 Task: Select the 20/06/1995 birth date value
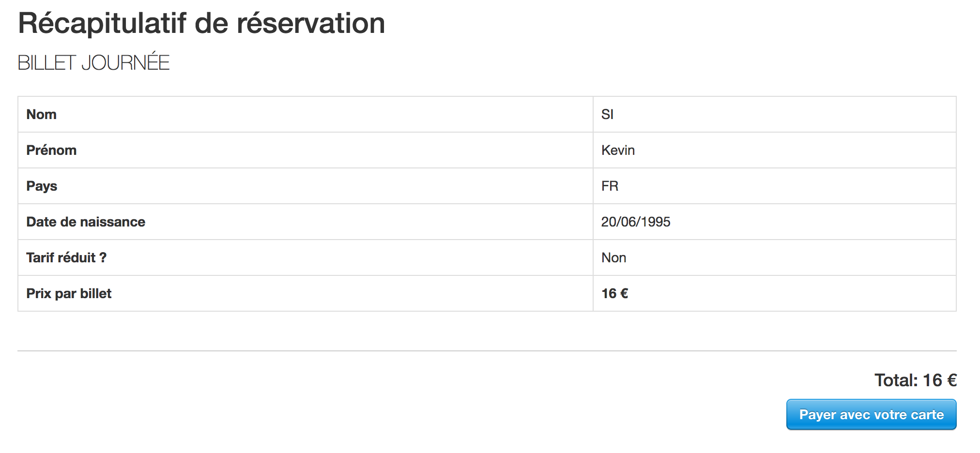(636, 222)
